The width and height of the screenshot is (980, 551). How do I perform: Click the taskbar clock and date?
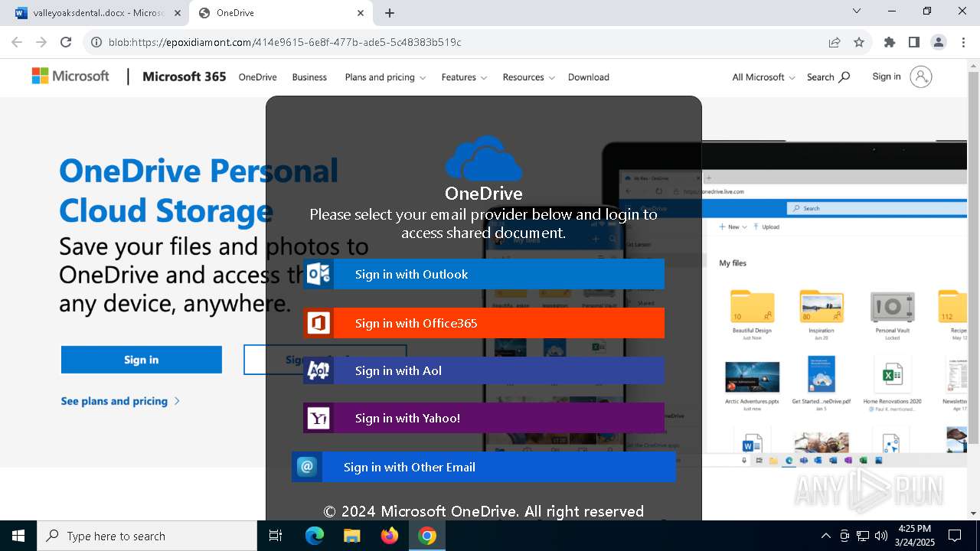[914, 536]
